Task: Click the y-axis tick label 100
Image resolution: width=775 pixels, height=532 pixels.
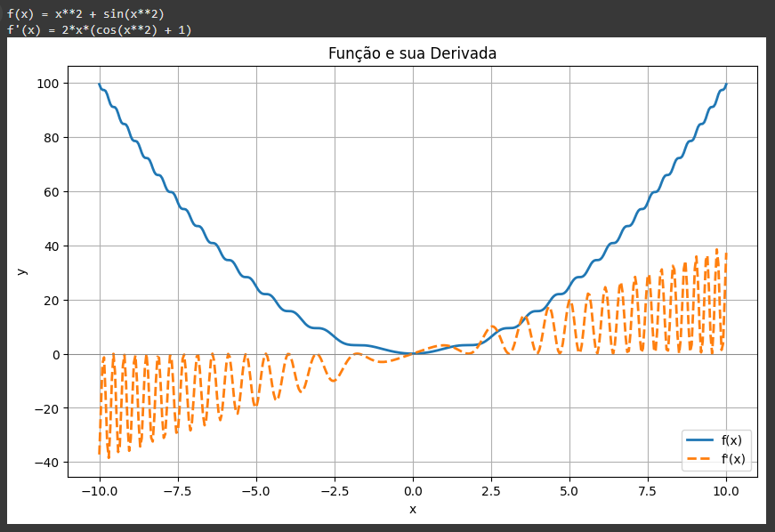Action: (x=48, y=84)
